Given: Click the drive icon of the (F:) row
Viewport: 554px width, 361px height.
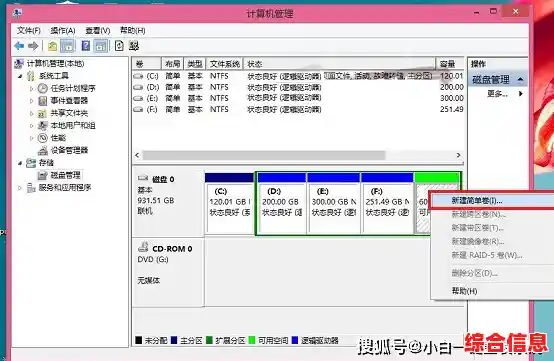Looking at the screenshot, I should [x=138, y=110].
